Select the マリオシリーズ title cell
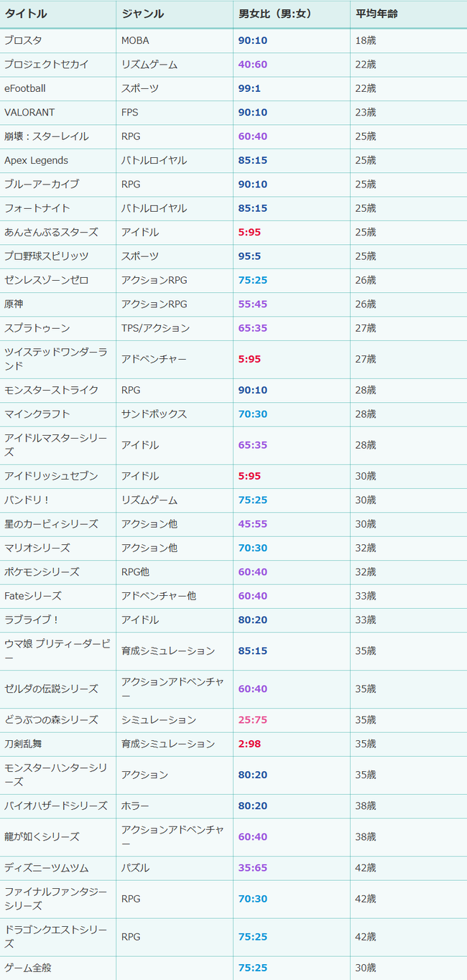467x980 pixels. pyautogui.click(x=58, y=549)
